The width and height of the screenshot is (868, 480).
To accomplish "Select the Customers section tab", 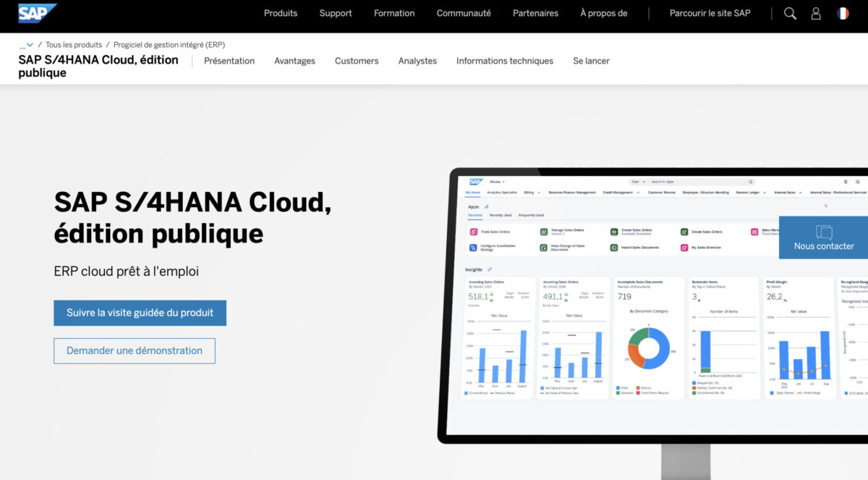I will click(357, 61).
